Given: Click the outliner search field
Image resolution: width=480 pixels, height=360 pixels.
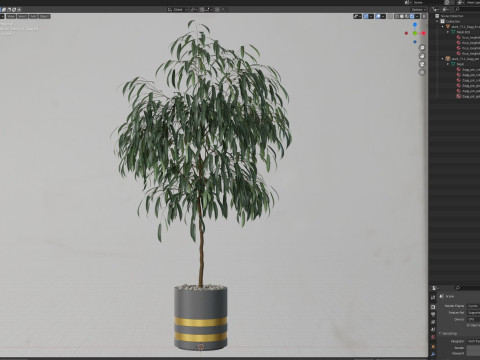Looking at the screenshot, I should pyautogui.click(x=467, y=9).
